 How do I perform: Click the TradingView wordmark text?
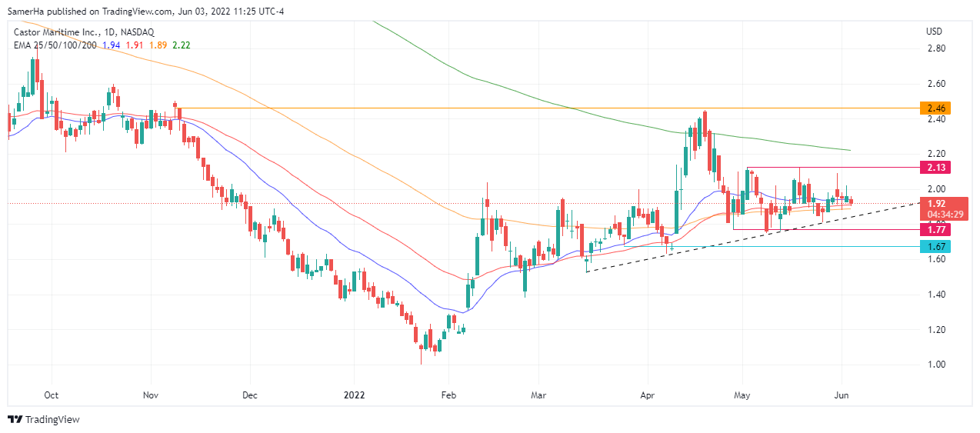point(52,420)
